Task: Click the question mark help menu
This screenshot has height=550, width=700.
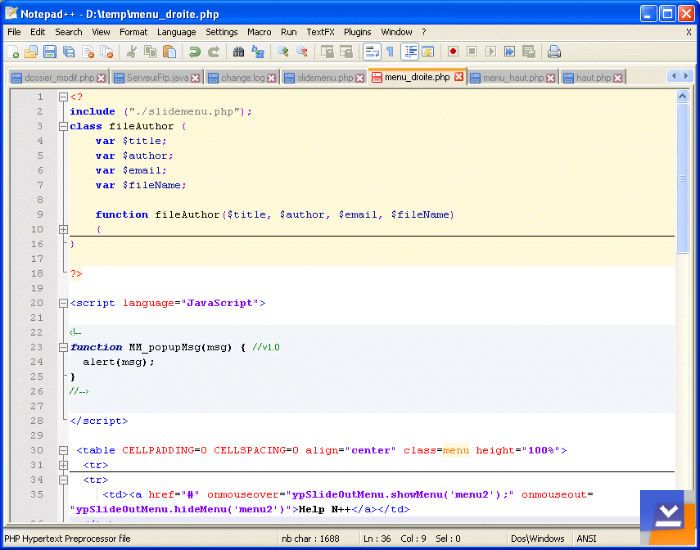Action: [424, 32]
